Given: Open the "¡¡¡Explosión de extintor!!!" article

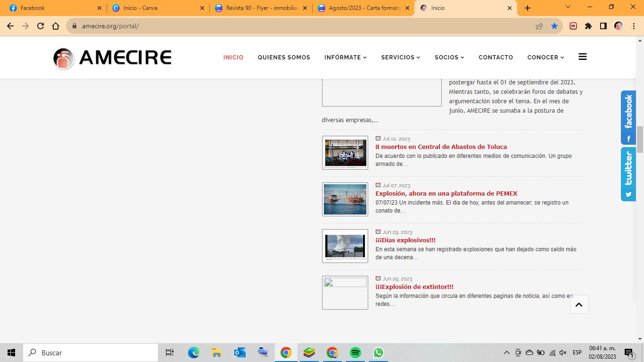Looking at the screenshot, I should click(x=414, y=287).
